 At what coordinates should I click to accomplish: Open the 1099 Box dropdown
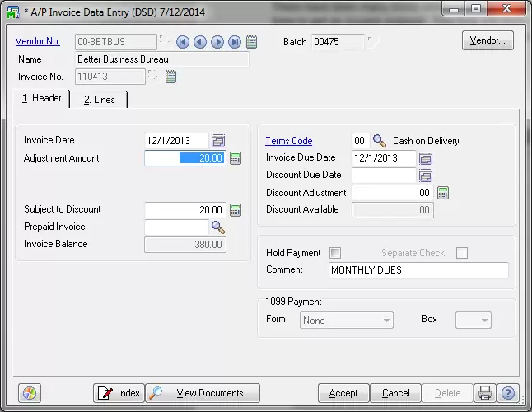pos(484,321)
